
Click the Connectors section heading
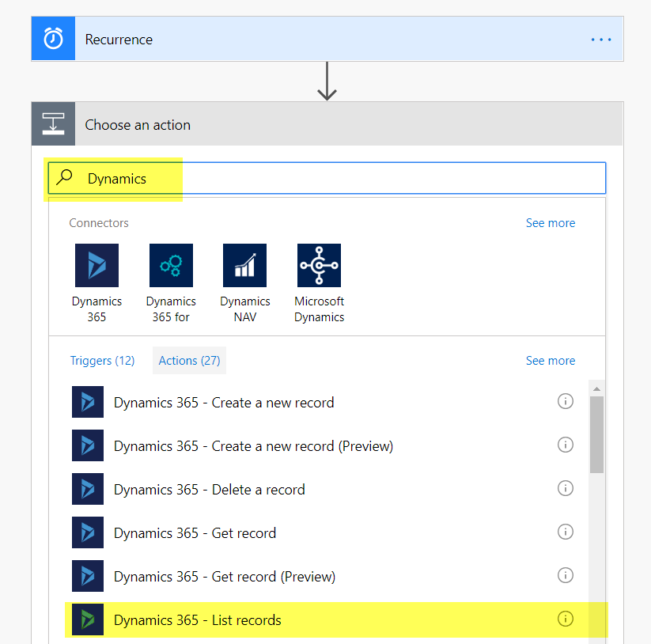(99, 223)
